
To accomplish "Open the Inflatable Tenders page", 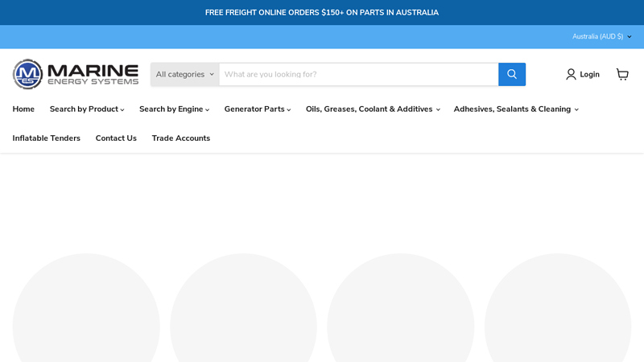I will click(x=47, y=138).
